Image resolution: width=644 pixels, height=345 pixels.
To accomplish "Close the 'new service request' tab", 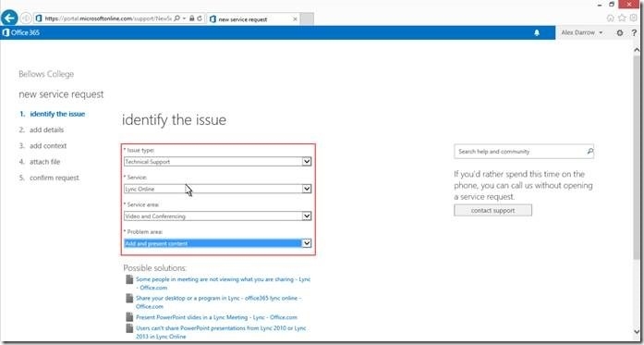I will 295,18.
